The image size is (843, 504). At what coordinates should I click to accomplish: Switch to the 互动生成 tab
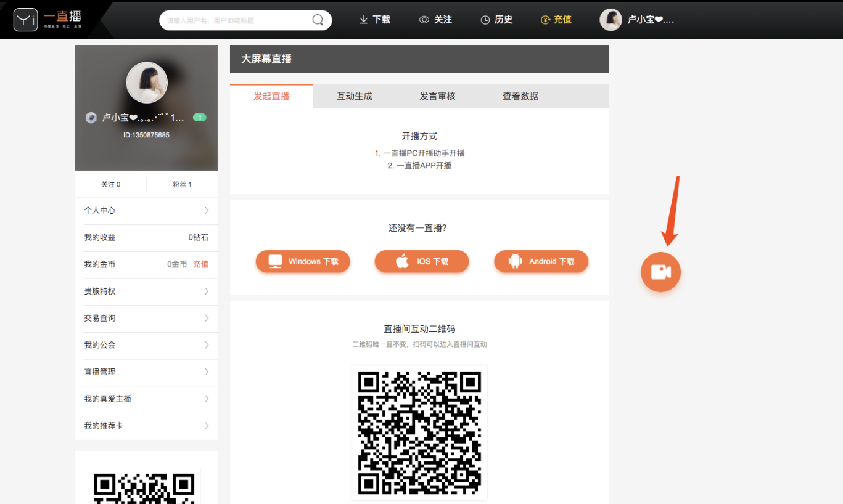(x=355, y=96)
